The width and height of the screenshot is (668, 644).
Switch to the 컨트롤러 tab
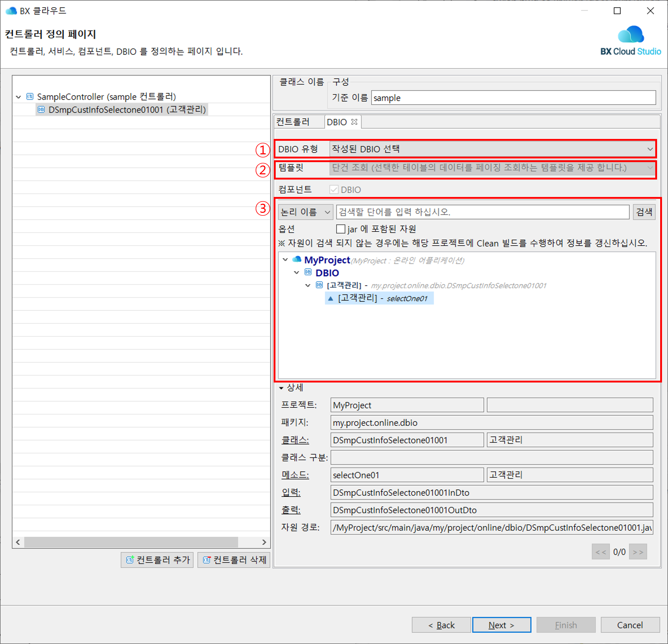[x=293, y=122]
